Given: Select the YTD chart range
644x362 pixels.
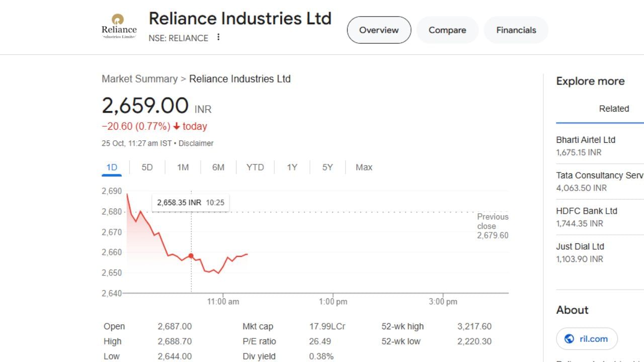Looking at the screenshot, I should point(255,167).
